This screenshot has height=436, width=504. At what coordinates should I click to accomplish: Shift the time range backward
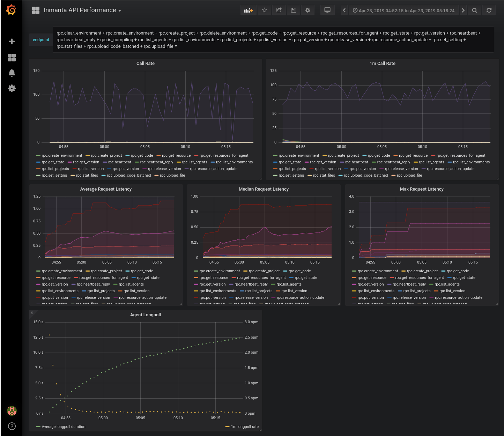344,10
